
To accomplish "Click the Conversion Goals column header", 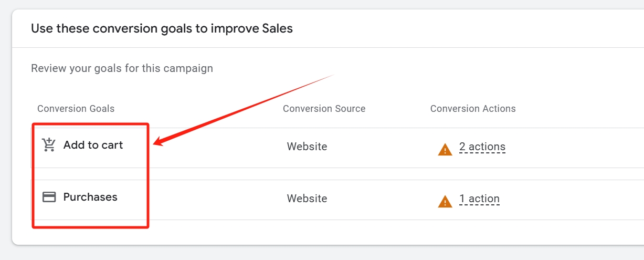I will [76, 109].
